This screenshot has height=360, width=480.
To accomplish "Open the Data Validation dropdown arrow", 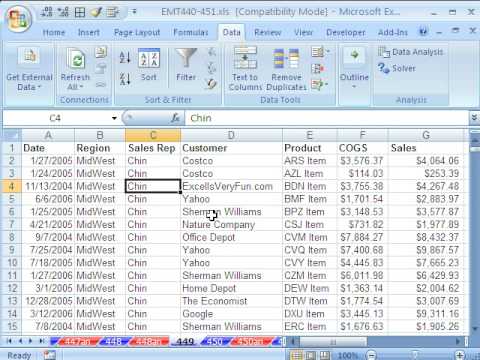I will [328, 52].
